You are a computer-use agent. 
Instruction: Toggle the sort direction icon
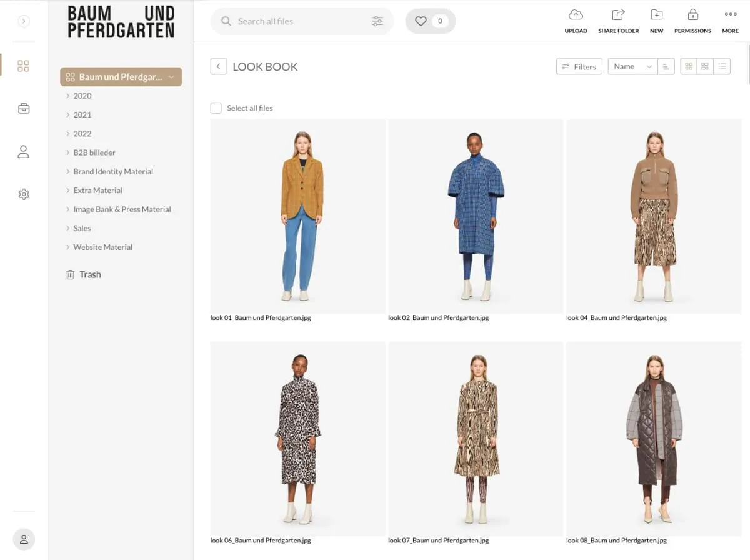pyautogui.click(x=666, y=66)
